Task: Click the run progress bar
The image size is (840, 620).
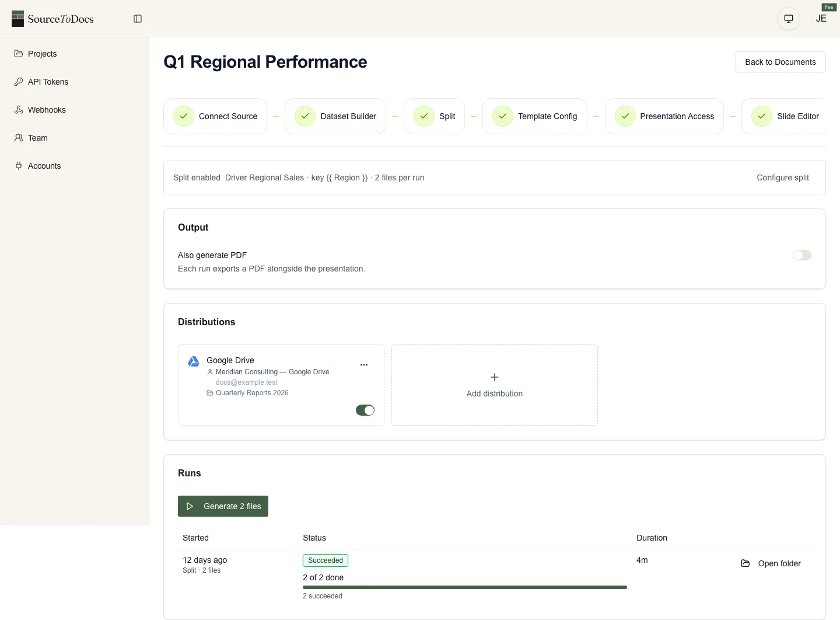Action: tap(465, 587)
